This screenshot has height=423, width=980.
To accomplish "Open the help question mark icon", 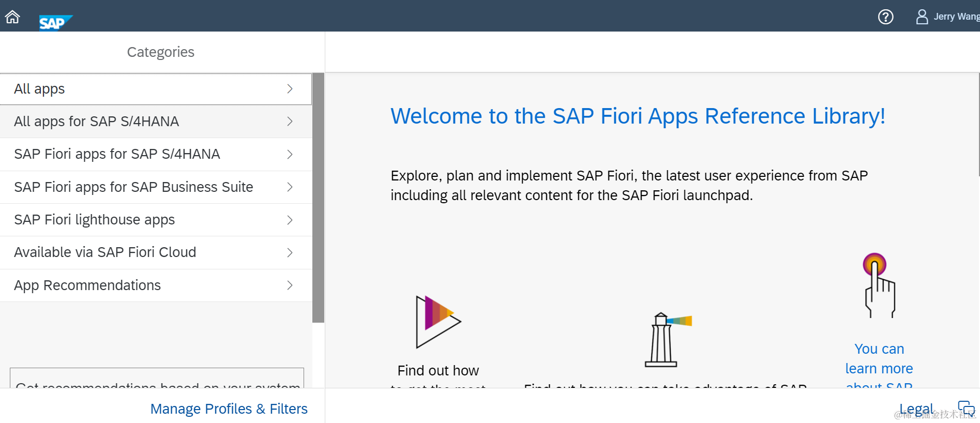I will pyautogui.click(x=885, y=17).
